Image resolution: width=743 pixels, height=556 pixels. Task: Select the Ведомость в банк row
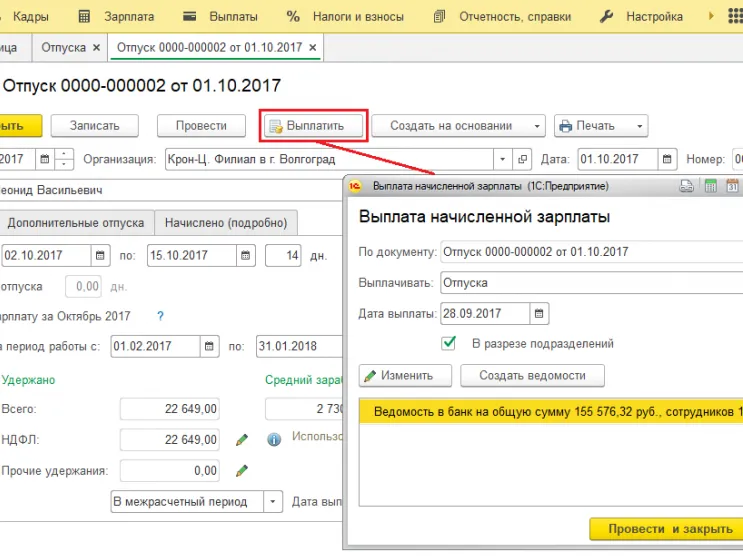click(551, 411)
